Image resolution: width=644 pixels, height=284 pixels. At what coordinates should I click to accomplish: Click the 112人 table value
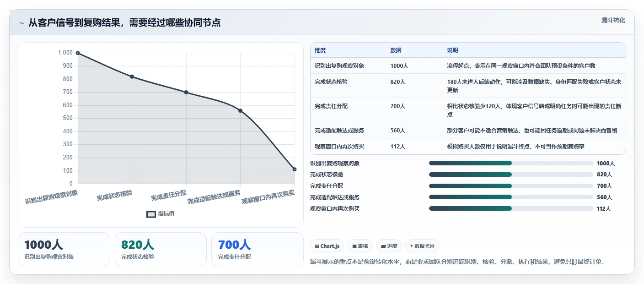[398, 147]
